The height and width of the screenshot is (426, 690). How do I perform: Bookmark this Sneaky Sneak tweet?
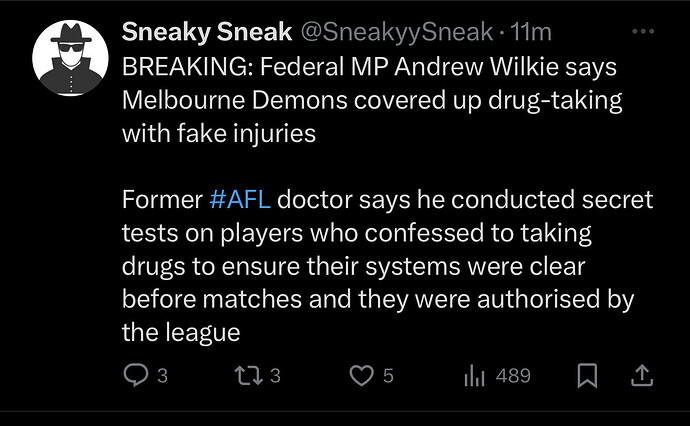point(587,375)
